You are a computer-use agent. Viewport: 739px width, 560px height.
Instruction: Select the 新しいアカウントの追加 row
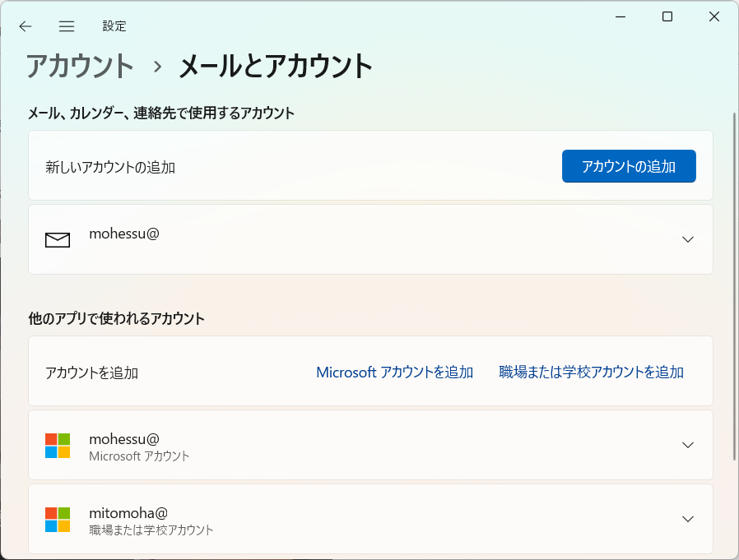[x=110, y=167]
